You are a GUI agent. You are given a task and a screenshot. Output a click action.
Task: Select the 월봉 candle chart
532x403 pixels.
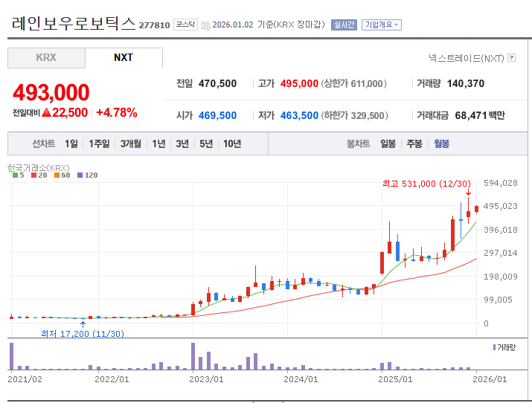coord(441,144)
